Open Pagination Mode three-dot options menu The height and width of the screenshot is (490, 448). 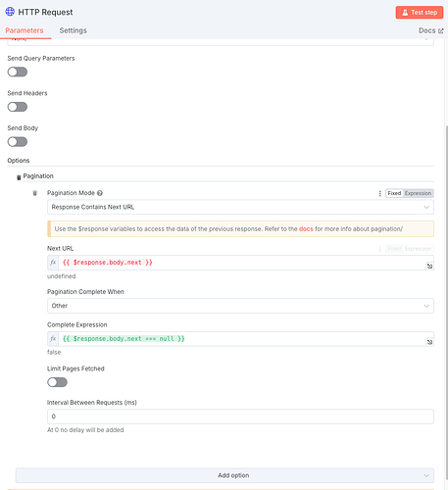pyautogui.click(x=379, y=193)
